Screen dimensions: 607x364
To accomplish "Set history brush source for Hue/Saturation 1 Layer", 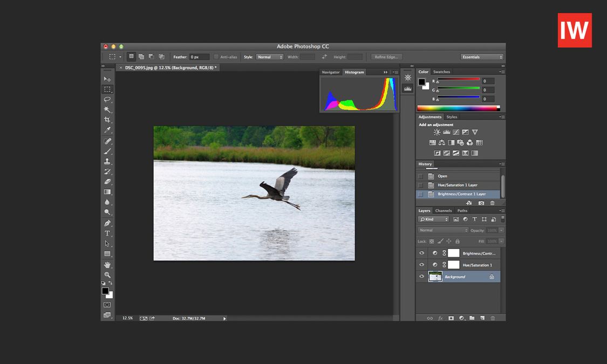I will pyautogui.click(x=420, y=185).
